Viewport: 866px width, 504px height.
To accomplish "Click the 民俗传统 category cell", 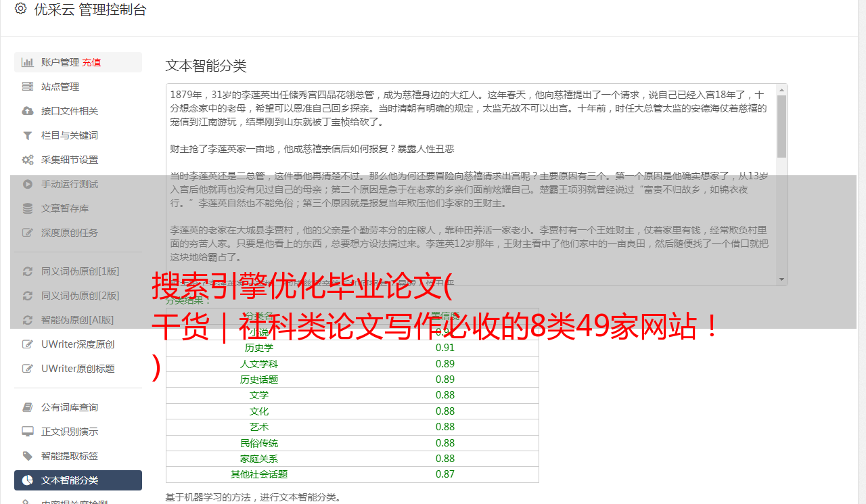I will [259, 443].
